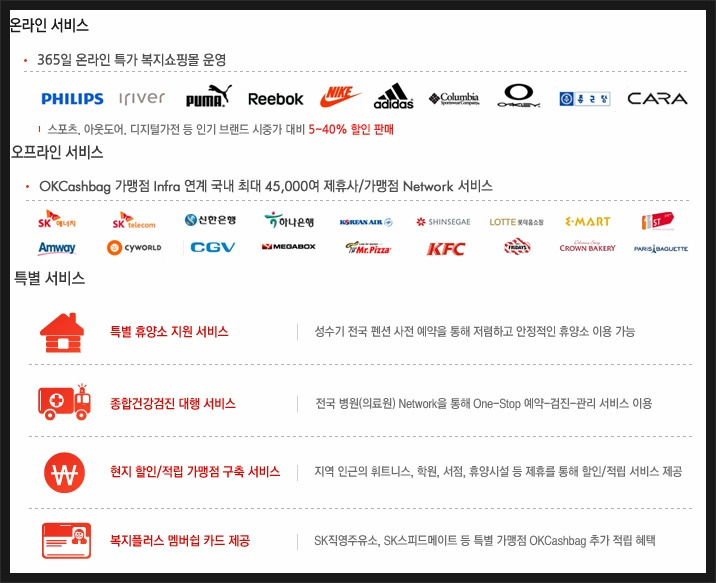This screenshot has width=716, height=583.
Task: Select the Amway logo
Action: [x=57, y=248]
